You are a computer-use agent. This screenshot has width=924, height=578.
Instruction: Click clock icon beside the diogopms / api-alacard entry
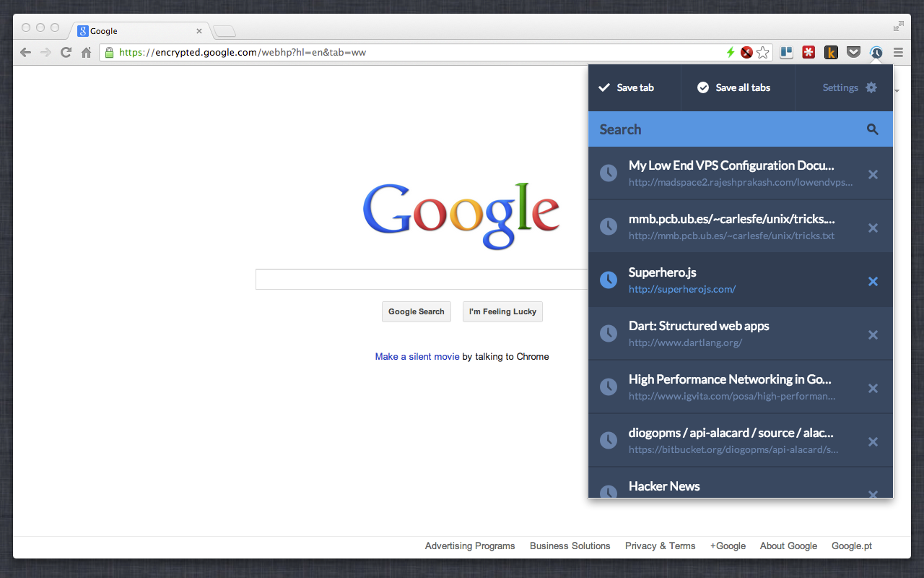[609, 441]
